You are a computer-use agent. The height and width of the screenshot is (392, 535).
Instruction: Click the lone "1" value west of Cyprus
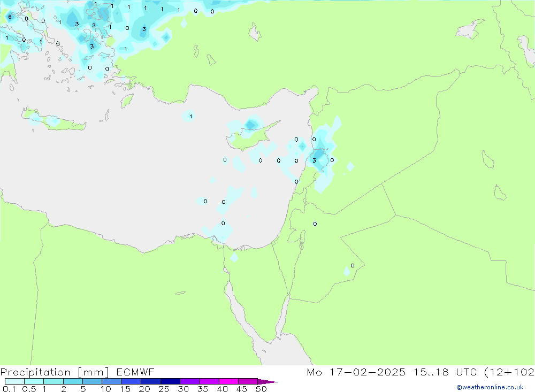point(191,117)
